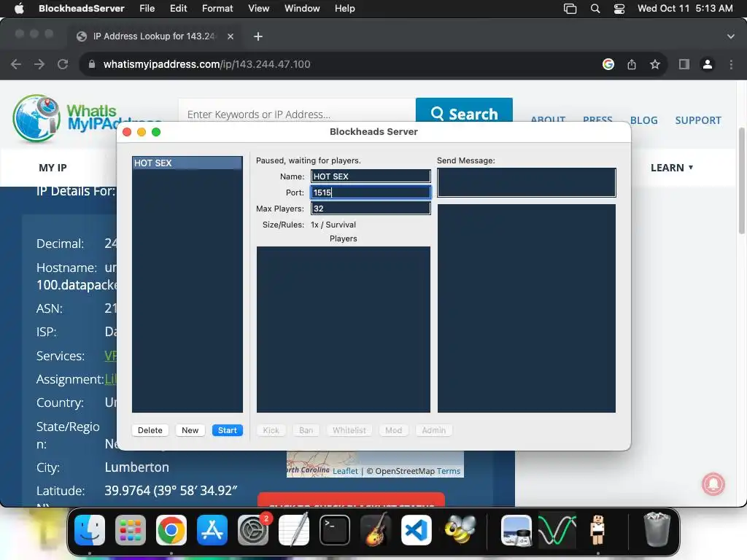
Task: Open Chrome three-dot menu
Action: [731, 64]
